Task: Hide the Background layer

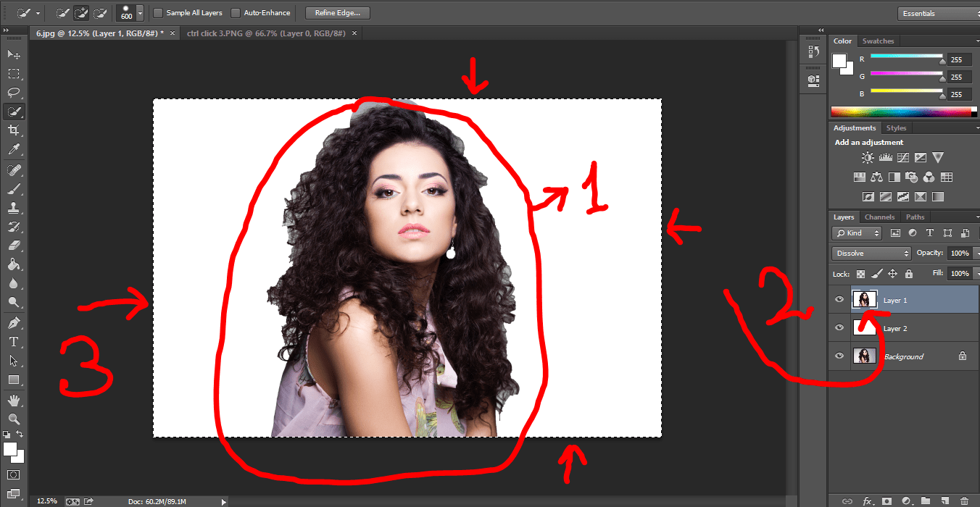Action: tap(839, 356)
